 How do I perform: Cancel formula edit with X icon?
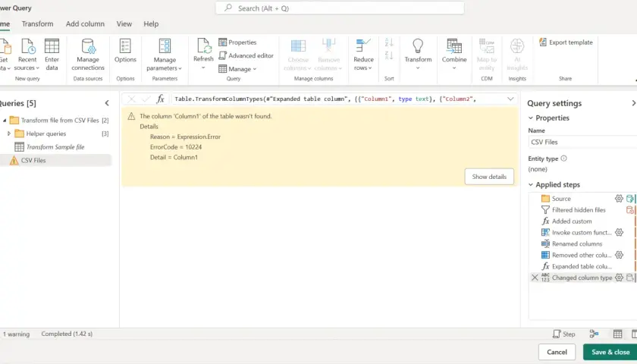131,99
